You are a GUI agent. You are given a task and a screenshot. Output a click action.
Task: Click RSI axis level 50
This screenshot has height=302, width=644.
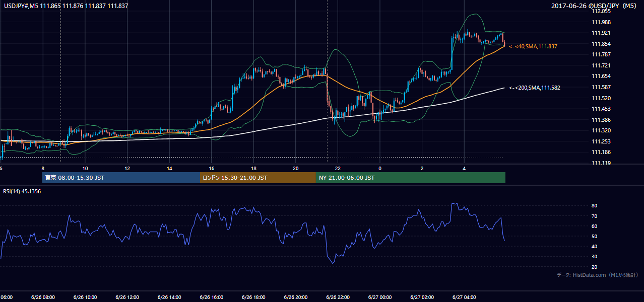tap(594, 236)
